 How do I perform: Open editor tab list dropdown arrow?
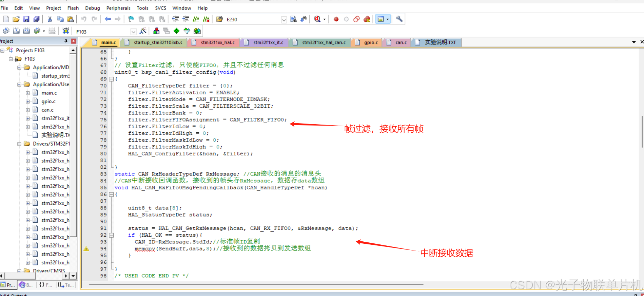(x=634, y=42)
